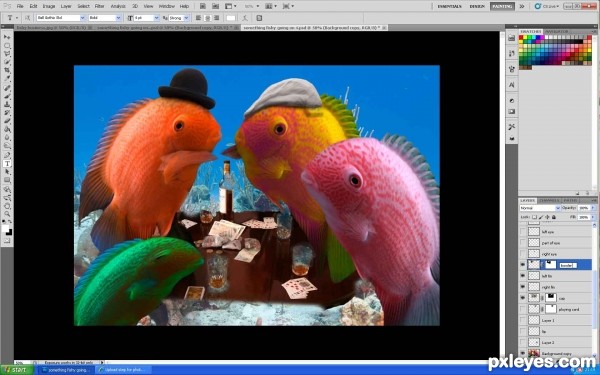Click the left align text icon
The width and height of the screenshot is (600, 375).
pos(199,18)
